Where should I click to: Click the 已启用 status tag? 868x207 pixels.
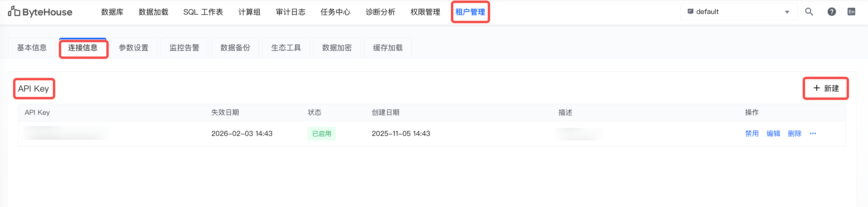(321, 134)
